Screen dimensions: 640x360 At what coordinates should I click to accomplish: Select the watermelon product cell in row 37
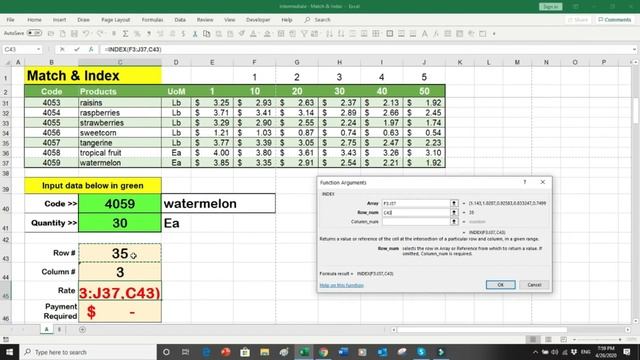(x=120, y=163)
